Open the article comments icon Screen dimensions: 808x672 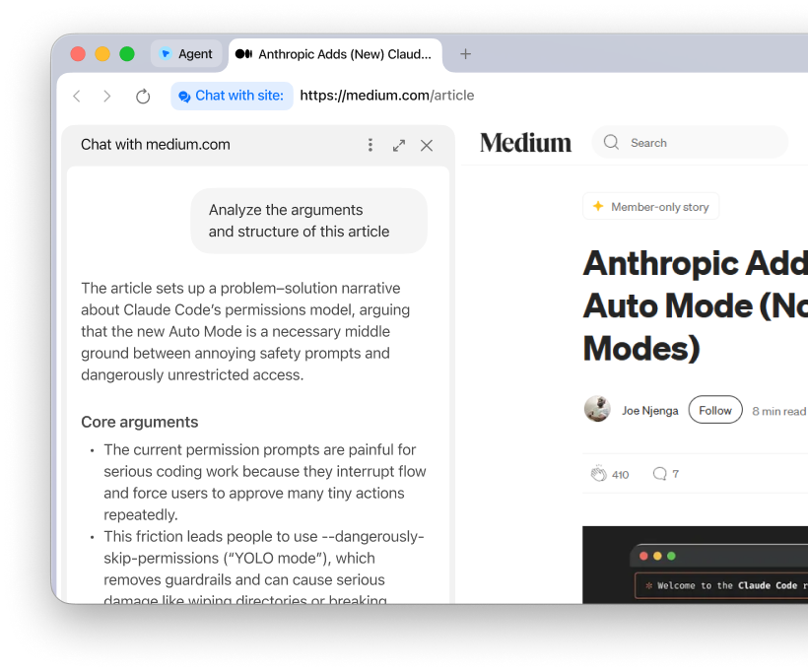click(x=659, y=474)
